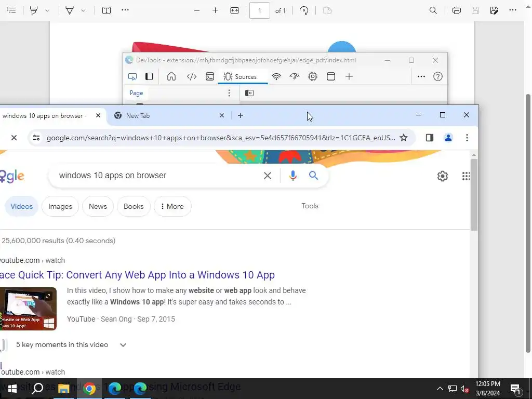This screenshot has height=399, width=532.
Task: Click the Google search magnifier button
Action: (x=313, y=176)
